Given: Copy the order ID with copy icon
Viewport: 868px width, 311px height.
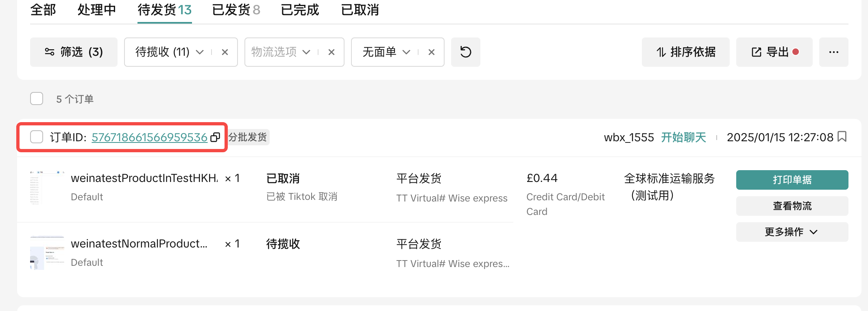Looking at the screenshot, I should coord(215,138).
